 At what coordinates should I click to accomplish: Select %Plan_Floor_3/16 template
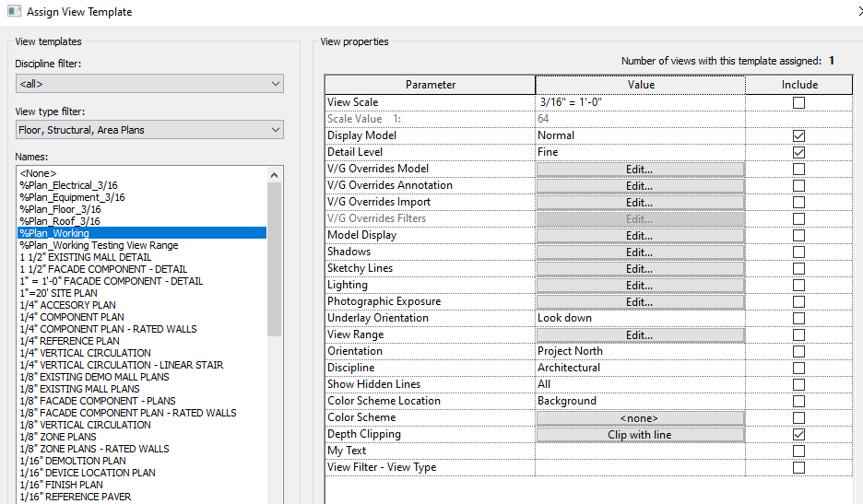(x=60, y=210)
